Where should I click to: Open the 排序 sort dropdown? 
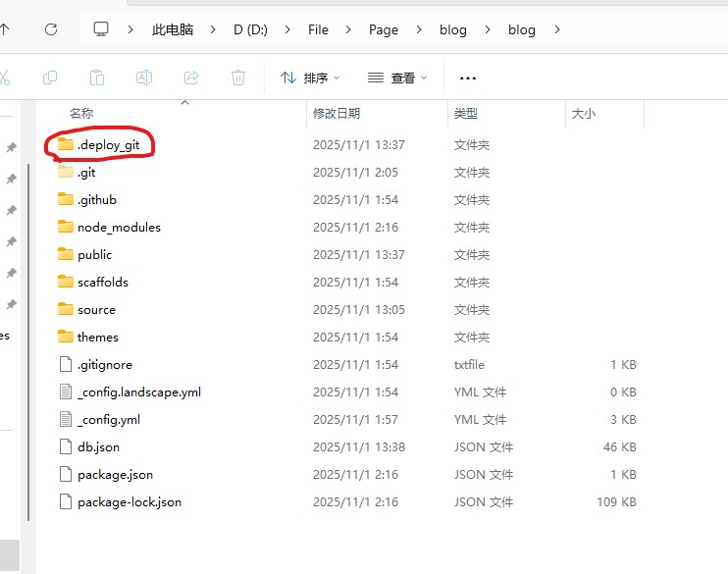tap(310, 78)
